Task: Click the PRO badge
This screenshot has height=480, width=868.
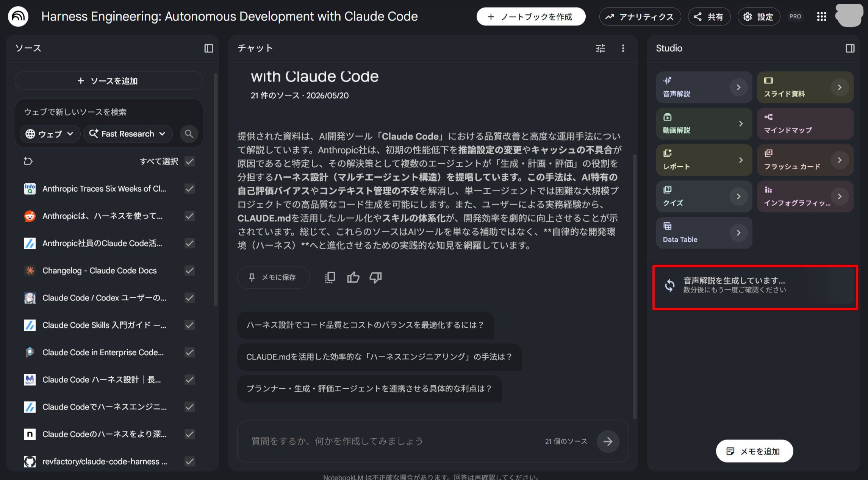Action: [x=795, y=16]
